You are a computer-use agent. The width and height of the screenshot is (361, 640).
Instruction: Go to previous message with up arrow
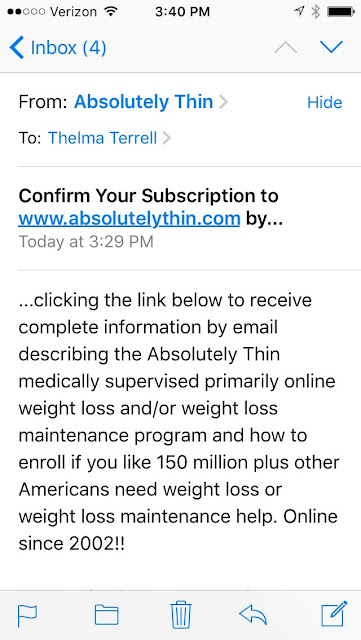(285, 47)
